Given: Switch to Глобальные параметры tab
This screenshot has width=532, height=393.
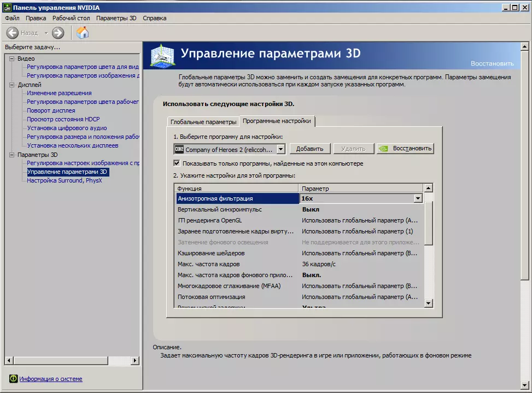Looking at the screenshot, I should click(203, 122).
